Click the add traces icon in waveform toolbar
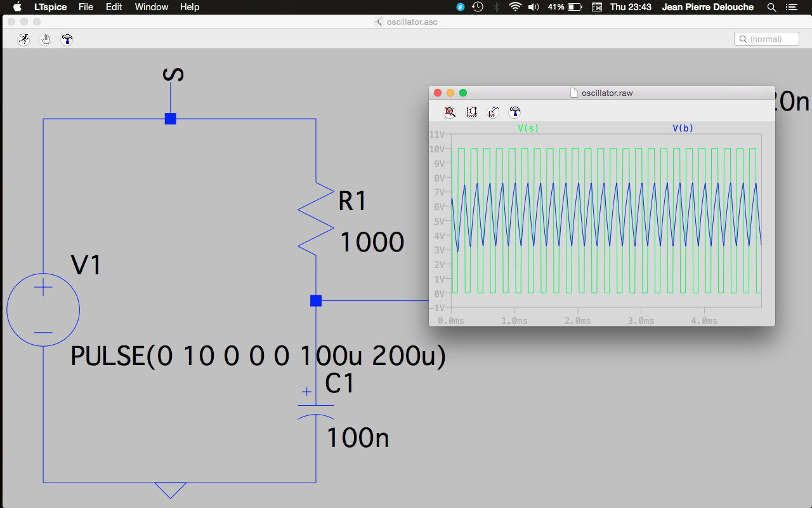 pyautogui.click(x=493, y=112)
